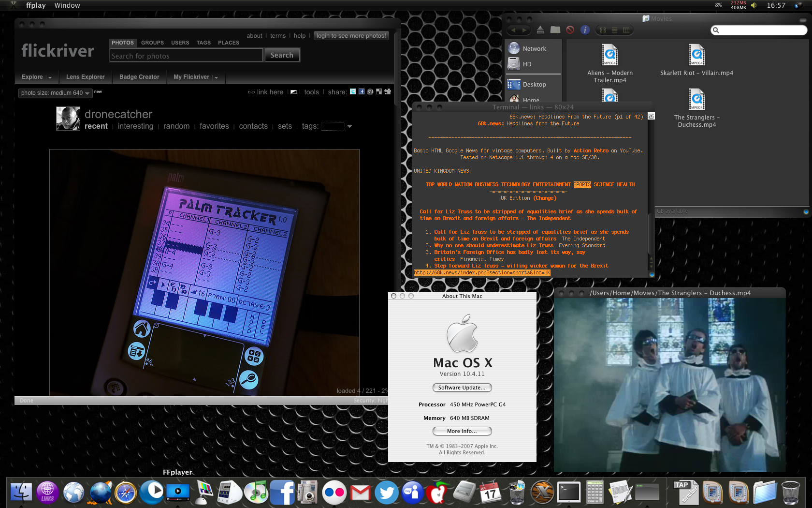
Task: Share photo via Twitter icon on flickriver
Action: point(353,91)
